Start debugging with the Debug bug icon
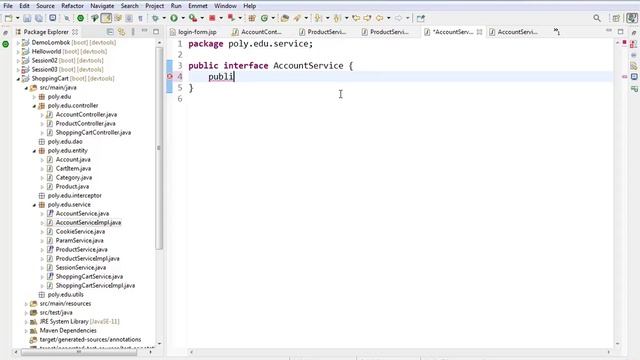Viewport: 640px width, 360px height. (155, 18)
